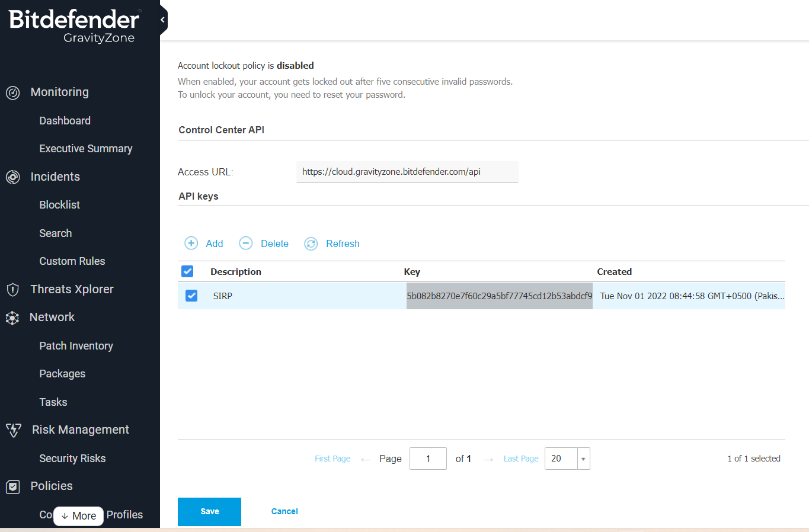
Task: Go to Patch Inventory
Action: coord(76,346)
